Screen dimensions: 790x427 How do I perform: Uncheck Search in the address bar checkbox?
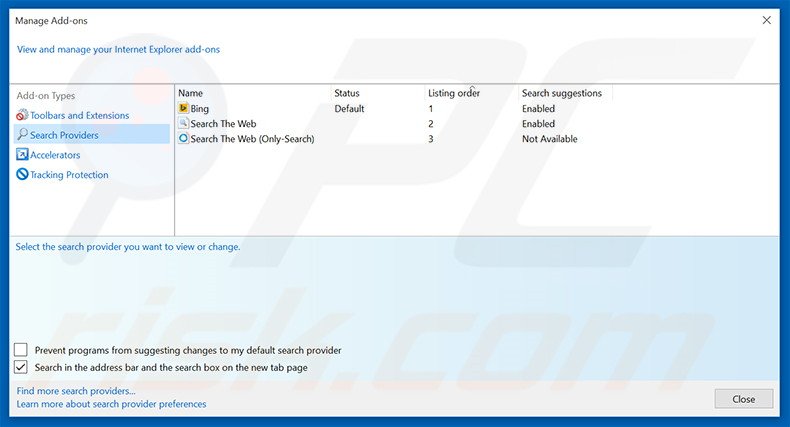coord(21,367)
